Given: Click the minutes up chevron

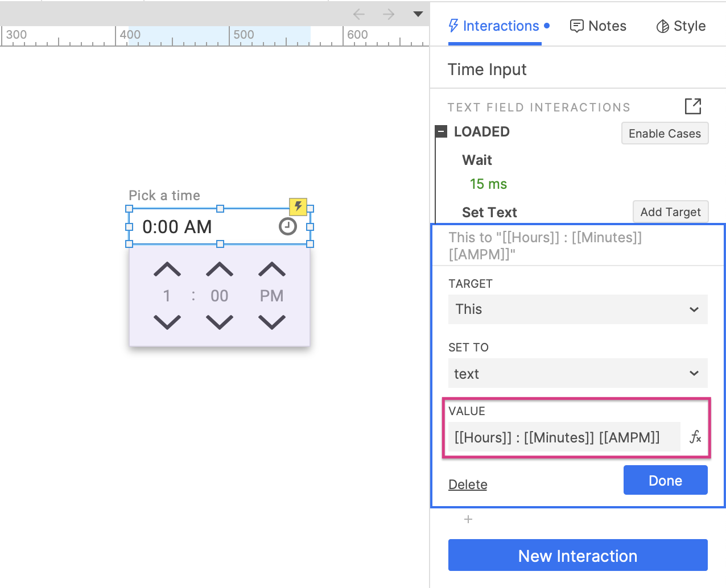Looking at the screenshot, I should 220,270.
